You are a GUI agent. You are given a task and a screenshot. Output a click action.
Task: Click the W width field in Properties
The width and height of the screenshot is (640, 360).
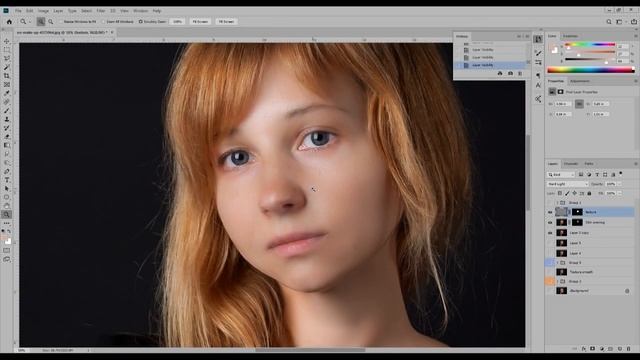point(563,104)
